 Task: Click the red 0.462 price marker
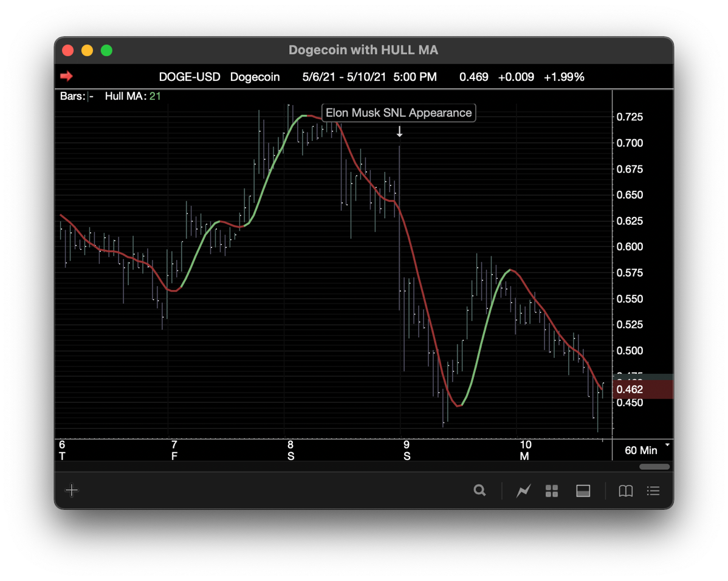[630, 390]
